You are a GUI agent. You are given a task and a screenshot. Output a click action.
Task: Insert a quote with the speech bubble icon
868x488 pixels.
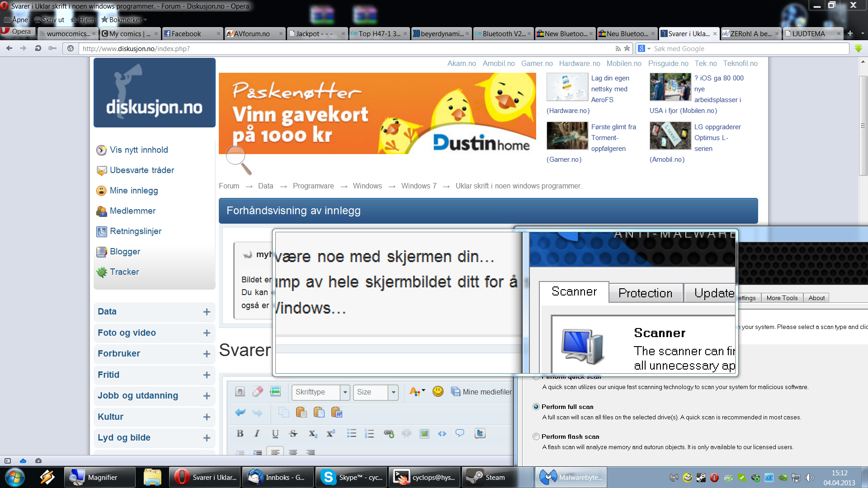coord(460,433)
